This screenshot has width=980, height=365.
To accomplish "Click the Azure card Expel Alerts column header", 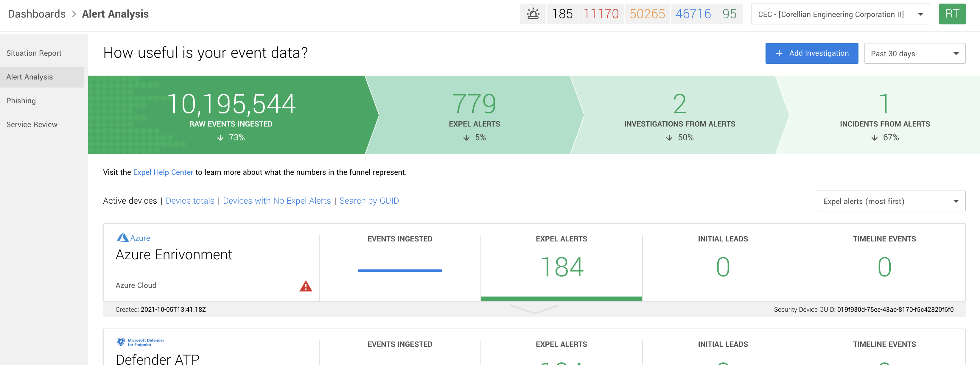I will [561, 239].
